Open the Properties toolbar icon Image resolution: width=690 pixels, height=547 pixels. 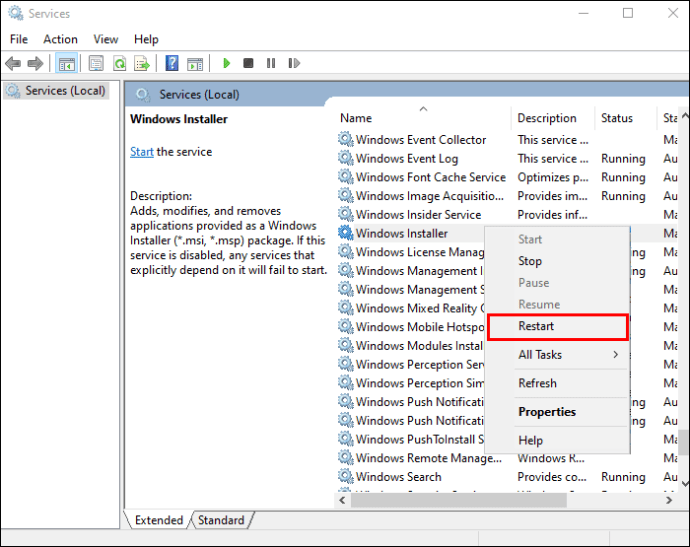pos(96,63)
